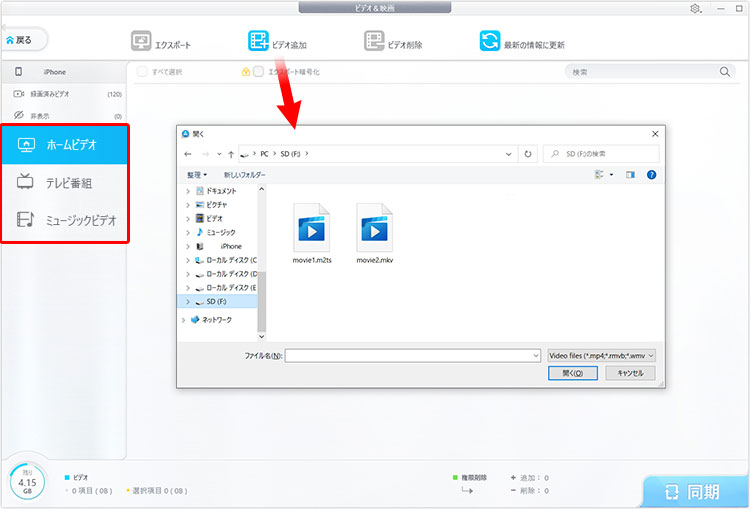Select the テレビ番組 sidebar category
This screenshot has width=750, height=509.
(x=65, y=183)
